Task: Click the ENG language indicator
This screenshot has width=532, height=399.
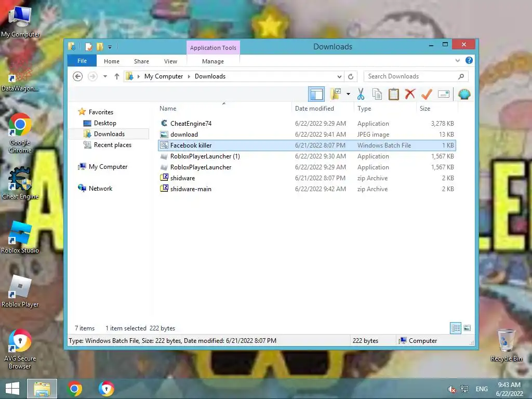Action: point(482,389)
